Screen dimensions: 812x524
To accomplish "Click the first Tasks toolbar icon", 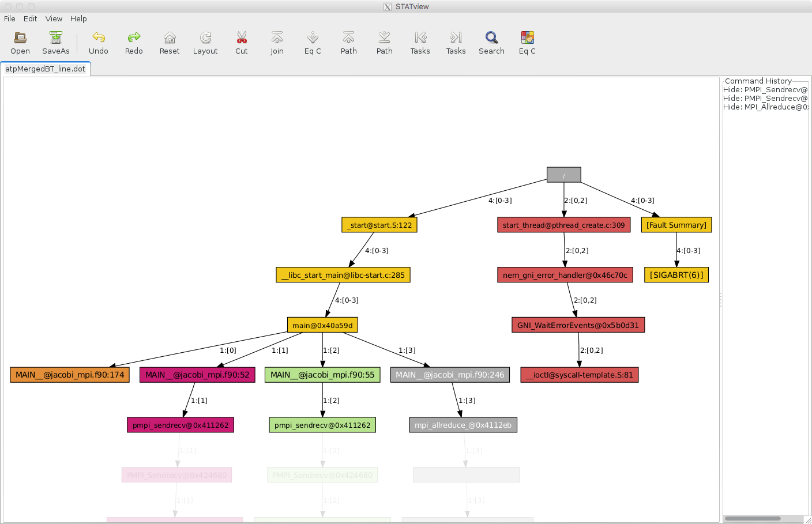I will click(x=420, y=42).
